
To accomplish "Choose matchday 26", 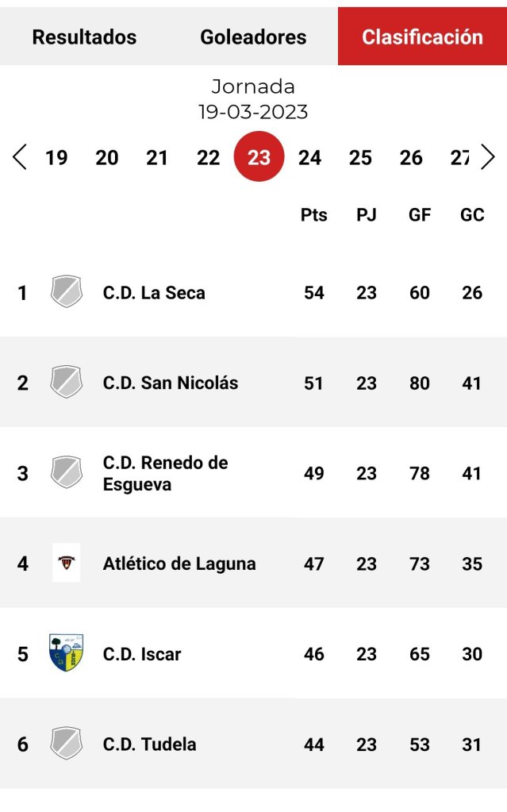I will 411,158.
